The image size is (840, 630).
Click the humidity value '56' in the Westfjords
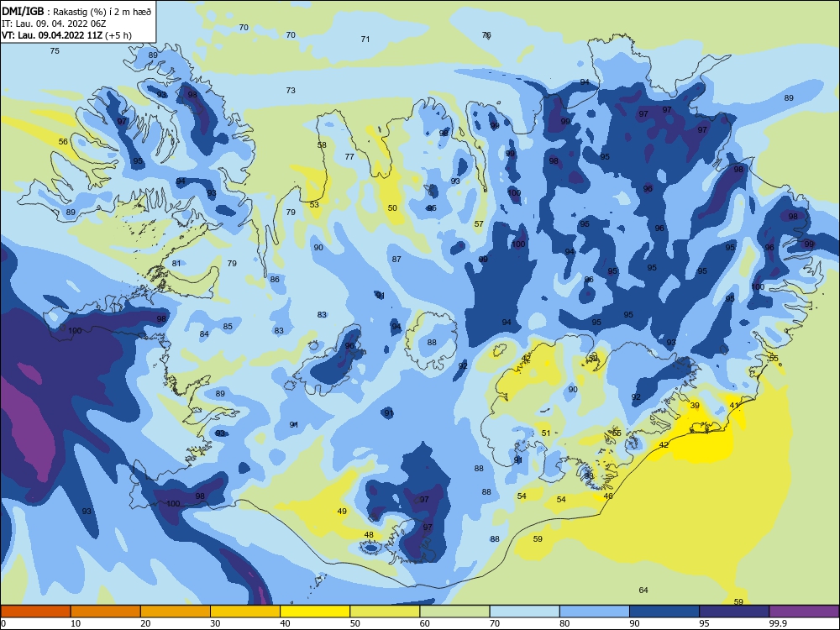tap(63, 141)
